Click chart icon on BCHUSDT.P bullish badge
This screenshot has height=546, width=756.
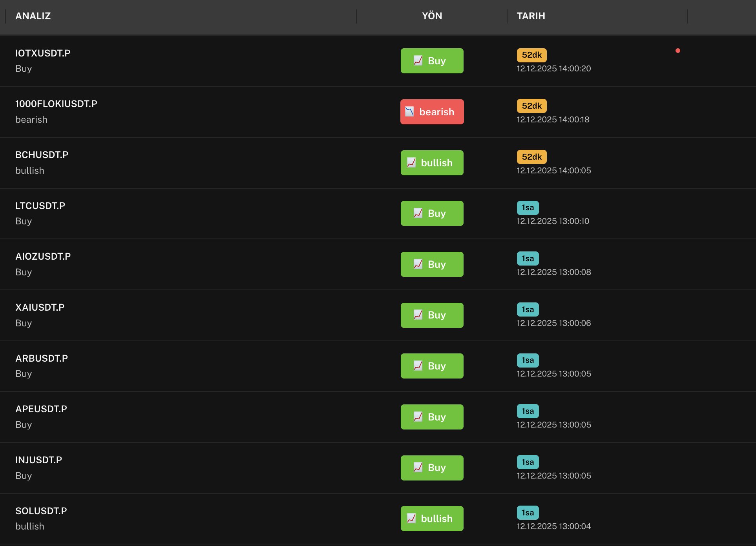pos(411,163)
